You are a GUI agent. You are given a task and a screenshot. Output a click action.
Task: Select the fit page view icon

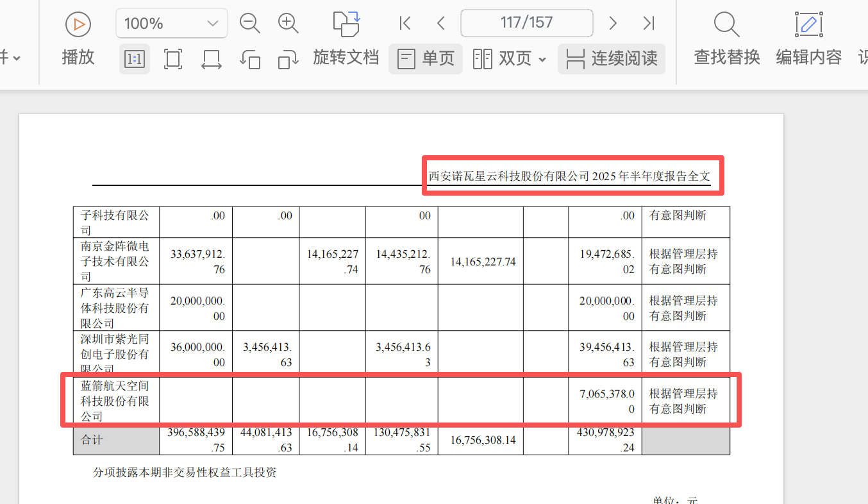tap(172, 60)
